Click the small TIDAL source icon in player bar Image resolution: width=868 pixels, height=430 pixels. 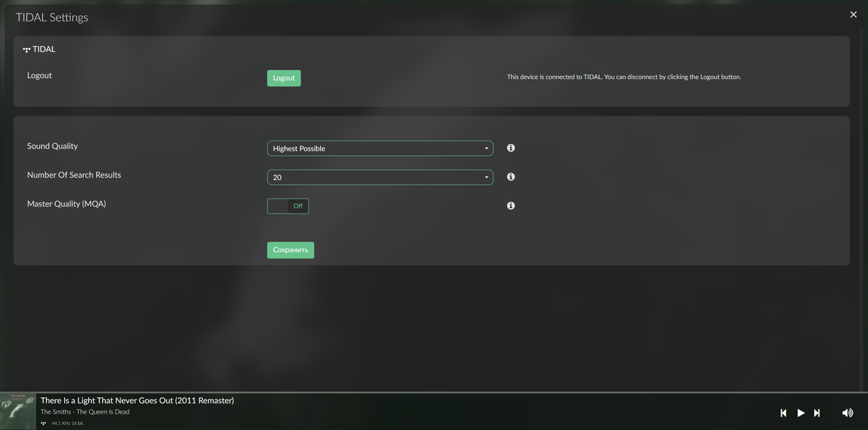click(x=44, y=424)
